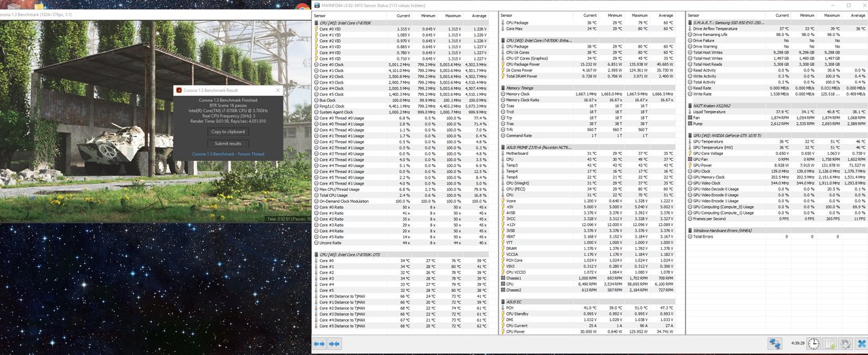The width and height of the screenshot is (868, 355).
Task: Click the Copy to clipboard button
Action: pyautogui.click(x=228, y=132)
